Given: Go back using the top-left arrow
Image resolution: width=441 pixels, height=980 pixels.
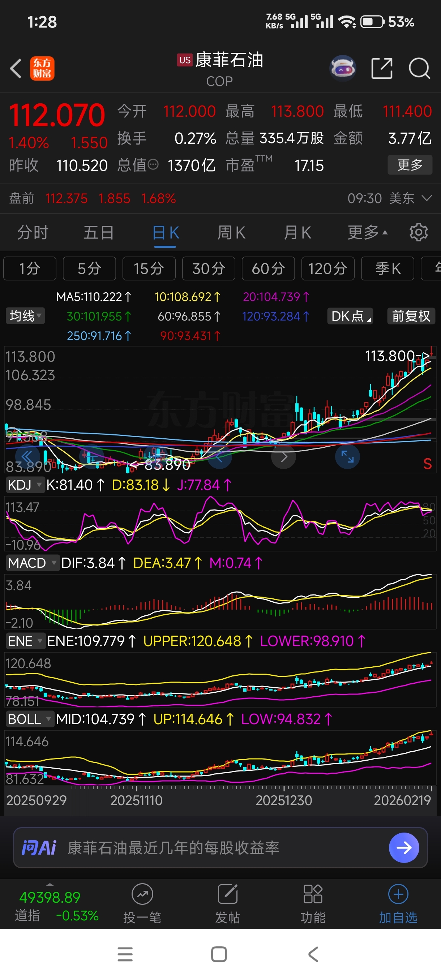Looking at the screenshot, I should (x=16, y=69).
